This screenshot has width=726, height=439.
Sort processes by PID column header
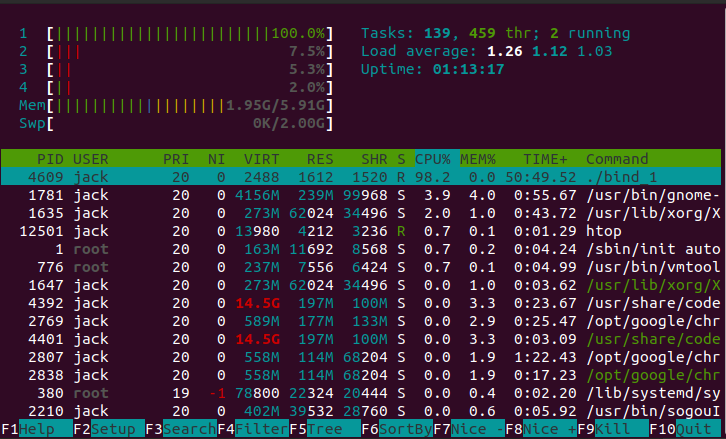[x=50, y=159]
